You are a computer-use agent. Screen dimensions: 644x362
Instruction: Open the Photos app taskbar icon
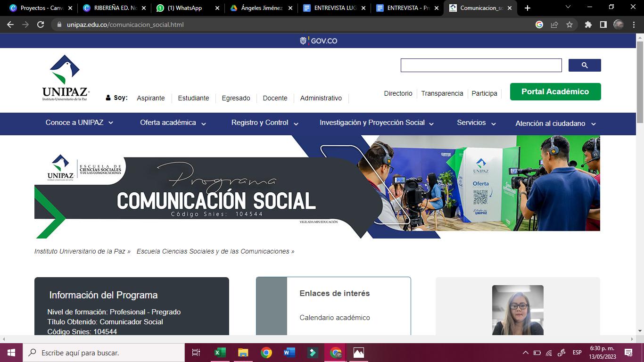click(x=359, y=353)
